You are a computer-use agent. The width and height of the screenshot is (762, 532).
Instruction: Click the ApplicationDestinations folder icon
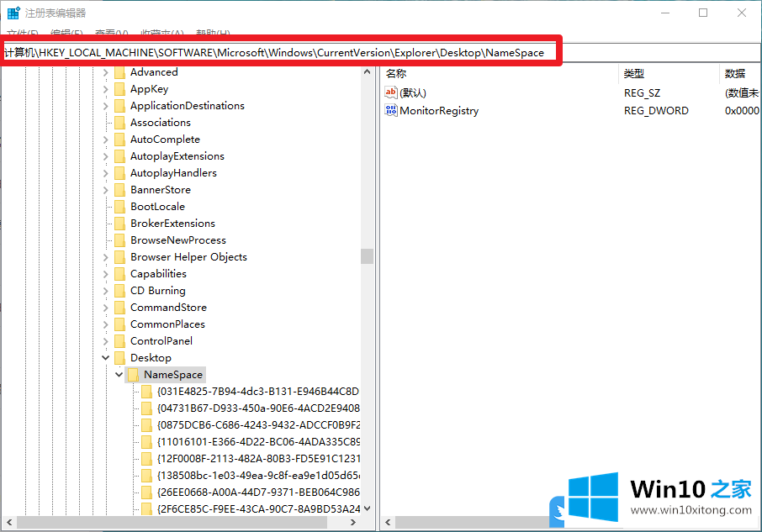[119, 106]
